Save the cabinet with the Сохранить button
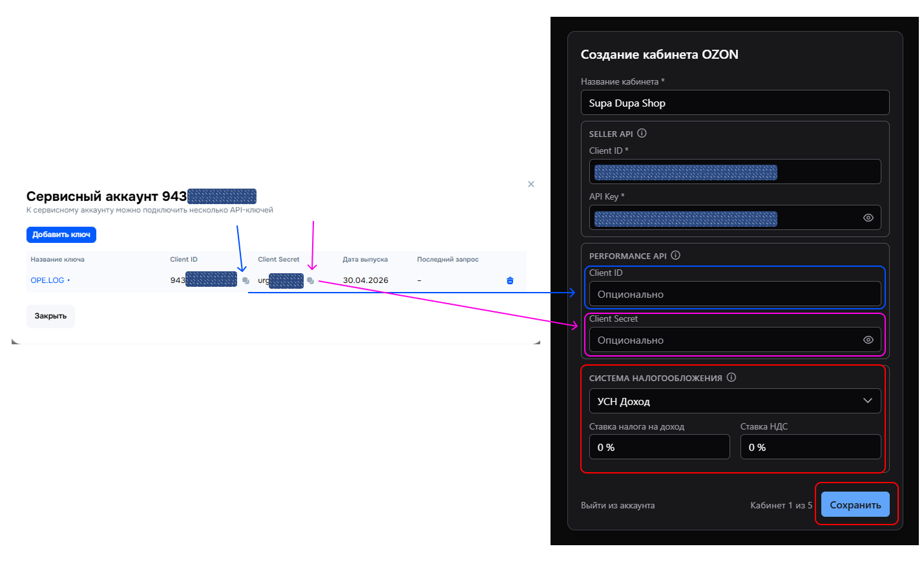Viewport: 924px width, 562px height. click(856, 505)
